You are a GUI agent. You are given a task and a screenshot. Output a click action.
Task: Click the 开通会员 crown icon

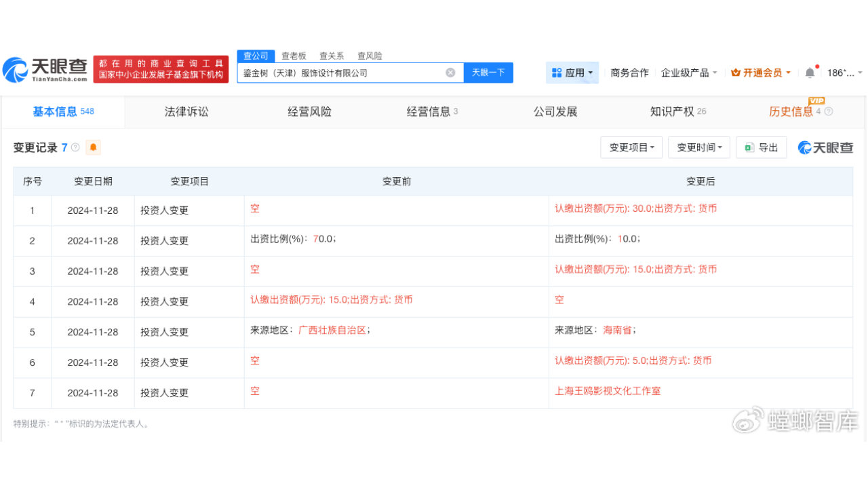click(x=737, y=72)
